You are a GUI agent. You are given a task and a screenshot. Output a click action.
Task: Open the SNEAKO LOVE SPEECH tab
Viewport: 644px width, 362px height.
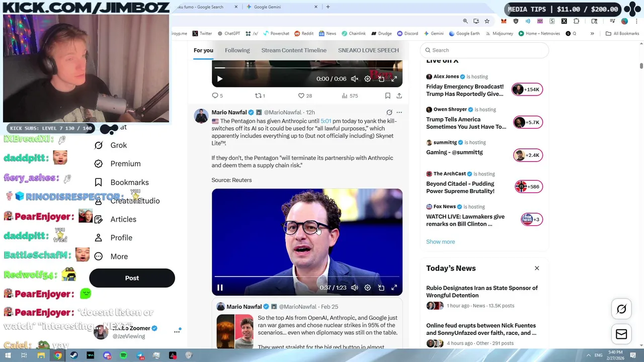(x=368, y=50)
